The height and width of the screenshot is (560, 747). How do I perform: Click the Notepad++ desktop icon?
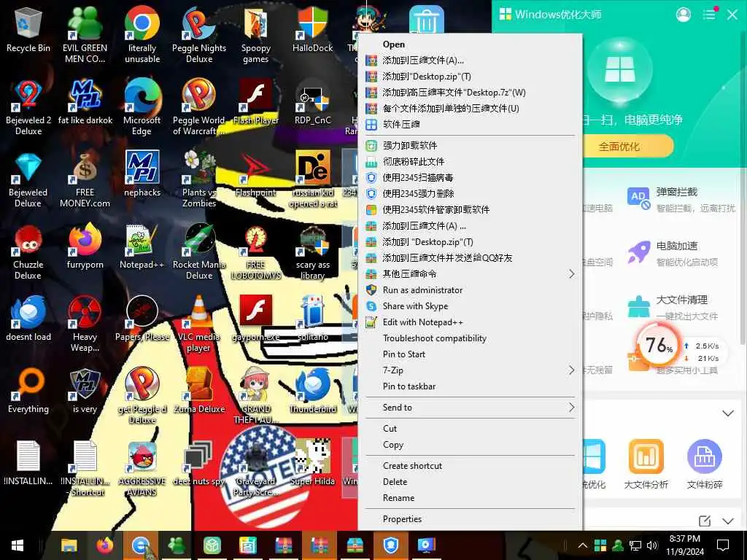[x=142, y=248]
